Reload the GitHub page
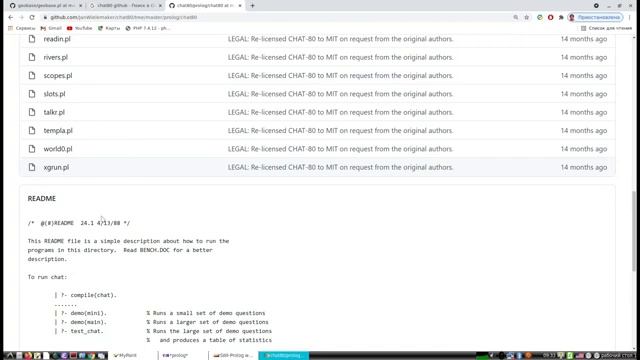The height and width of the screenshot is (360, 640). 32,17
